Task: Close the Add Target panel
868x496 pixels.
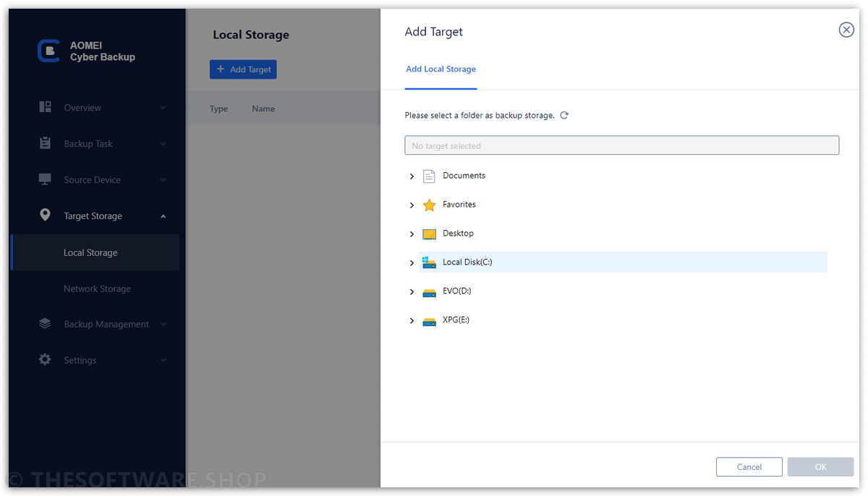Action: coord(846,30)
